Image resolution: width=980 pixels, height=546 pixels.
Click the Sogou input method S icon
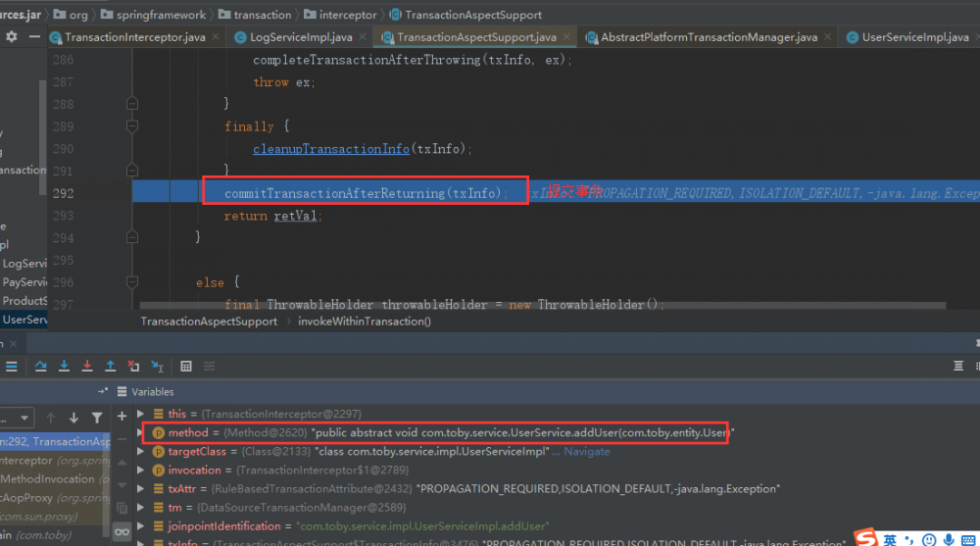[865, 537]
